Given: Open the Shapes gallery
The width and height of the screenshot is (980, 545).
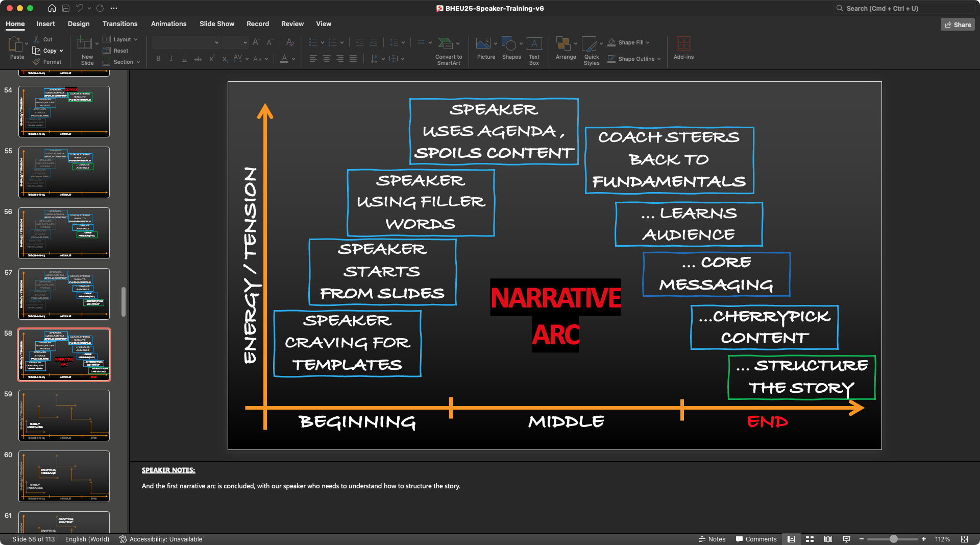Looking at the screenshot, I should pyautogui.click(x=508, y=44).
